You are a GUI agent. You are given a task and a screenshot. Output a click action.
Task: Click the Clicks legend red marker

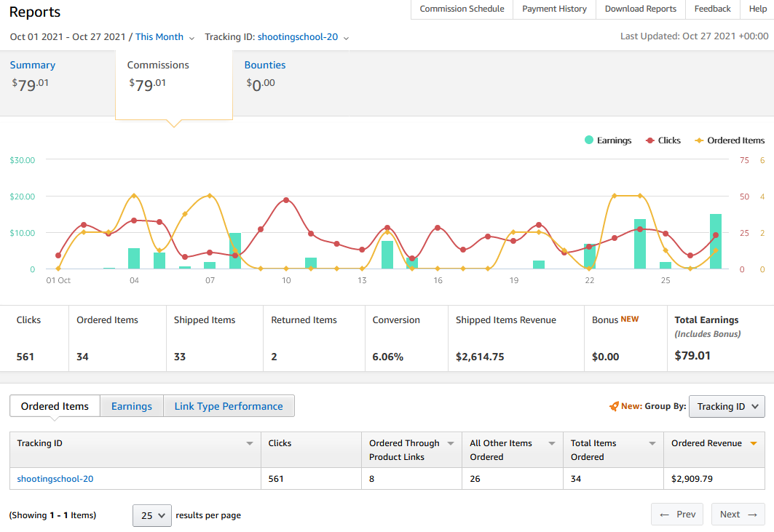click(650, 140)
